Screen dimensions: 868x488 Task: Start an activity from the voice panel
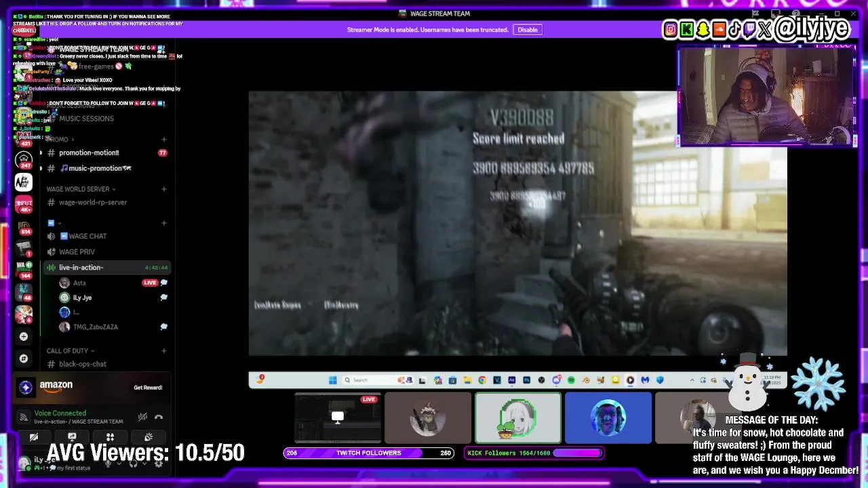110,437
